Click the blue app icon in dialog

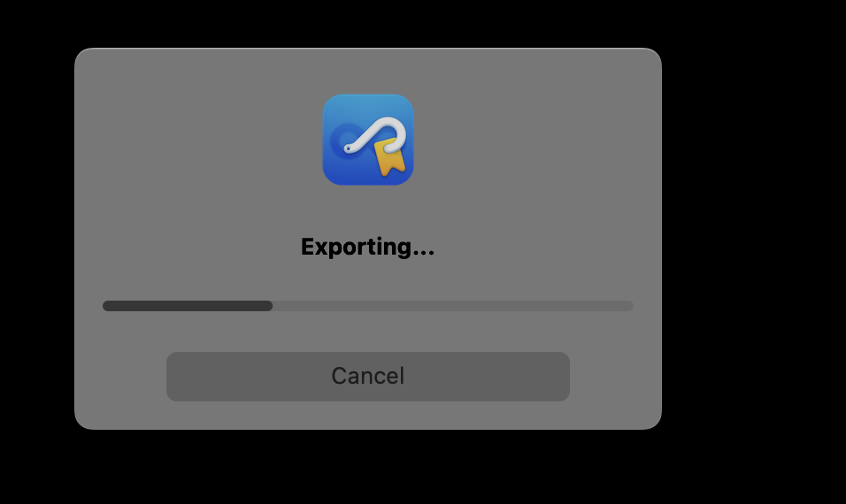(368, 140)
